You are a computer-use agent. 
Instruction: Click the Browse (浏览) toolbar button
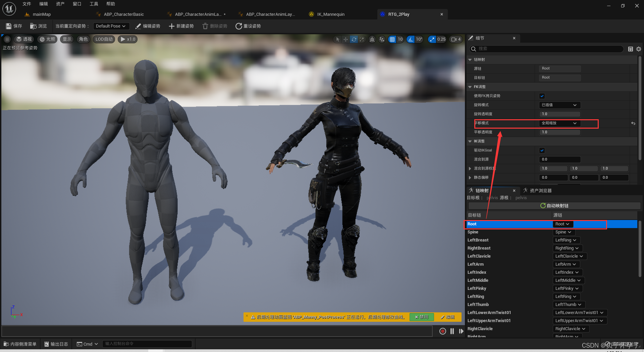coord(38,26)
